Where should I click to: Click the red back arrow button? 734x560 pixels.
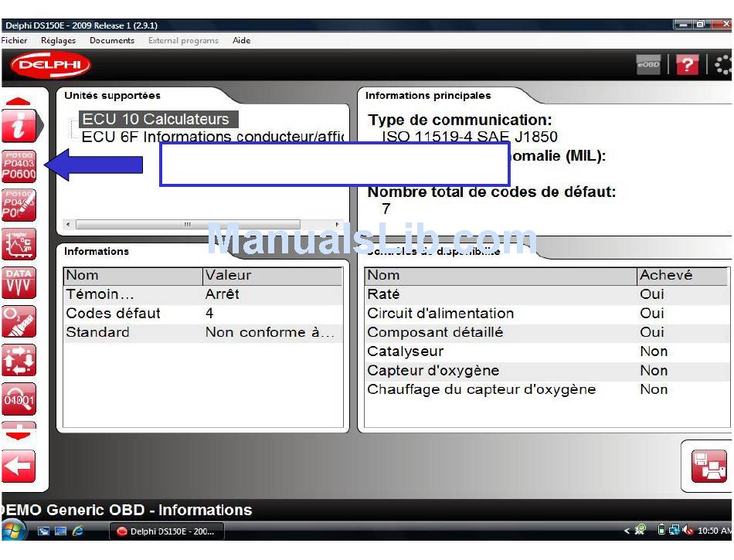(19, 466)
